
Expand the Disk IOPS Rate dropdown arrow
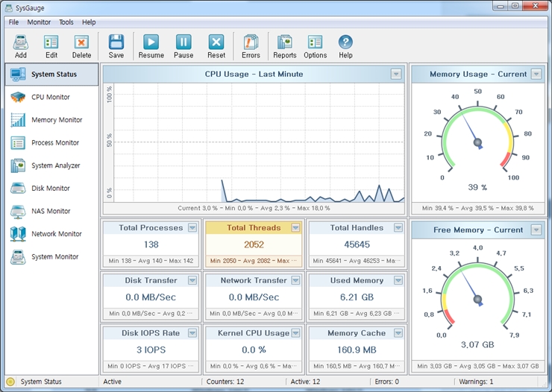click(192, 333)
